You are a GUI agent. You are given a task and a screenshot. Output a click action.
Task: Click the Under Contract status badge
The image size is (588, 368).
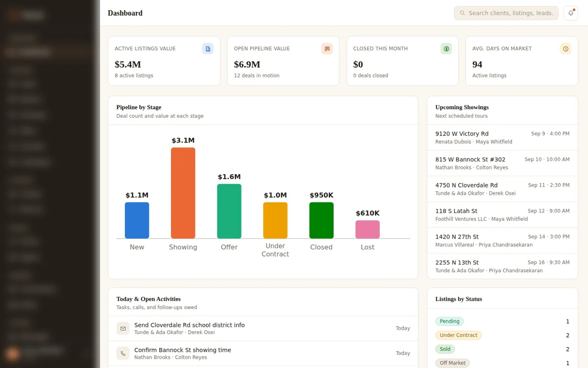click(459, 336)
